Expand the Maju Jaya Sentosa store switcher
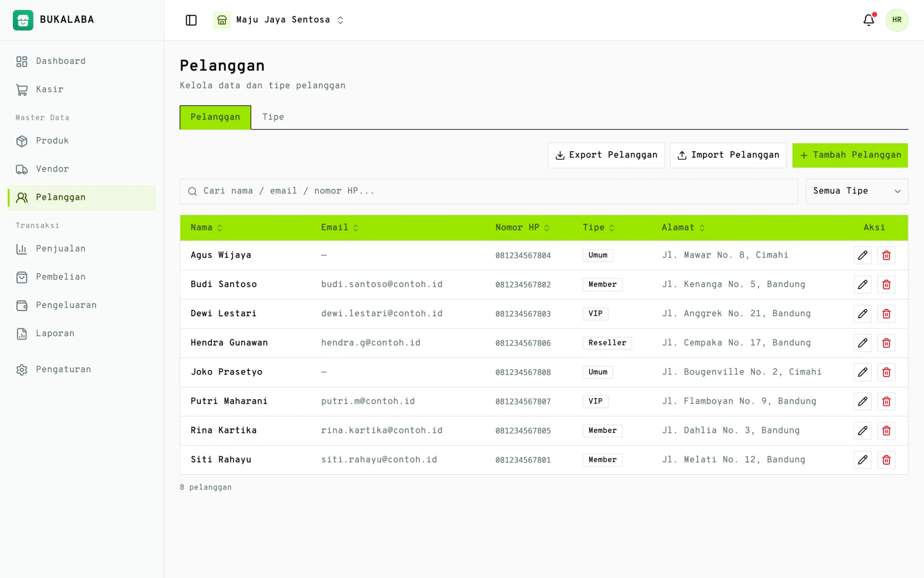 click(279, 20)
